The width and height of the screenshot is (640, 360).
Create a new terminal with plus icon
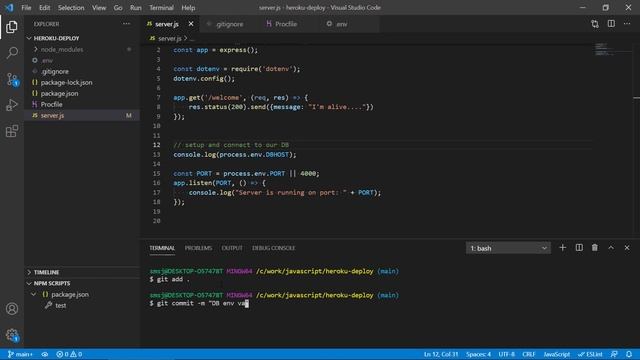pyautogui.click(x=562, y=248)
